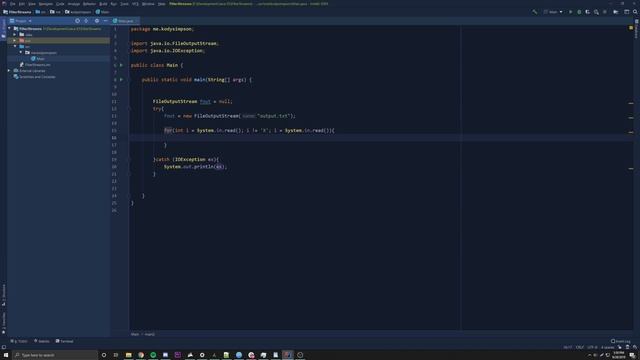640x360 pixels.
Task: Click the run gutter arrow beside class Main
Action: [121, 65]
